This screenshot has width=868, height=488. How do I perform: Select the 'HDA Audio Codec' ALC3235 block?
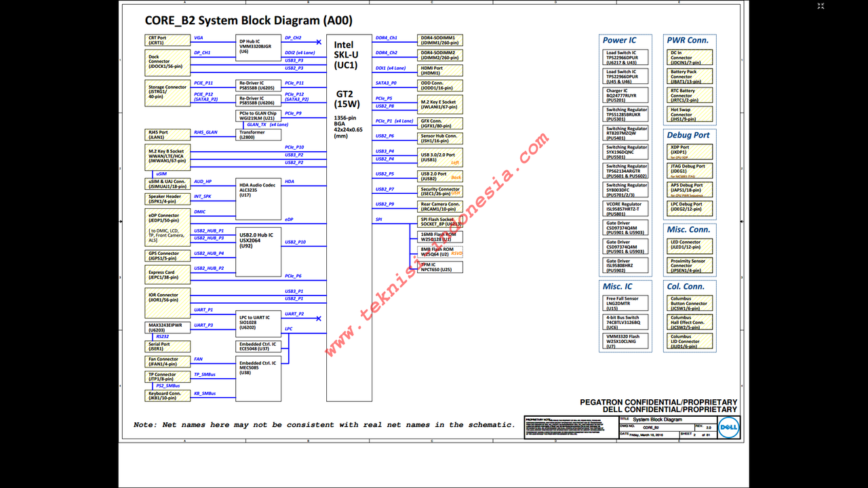click(x=258, y=200)
